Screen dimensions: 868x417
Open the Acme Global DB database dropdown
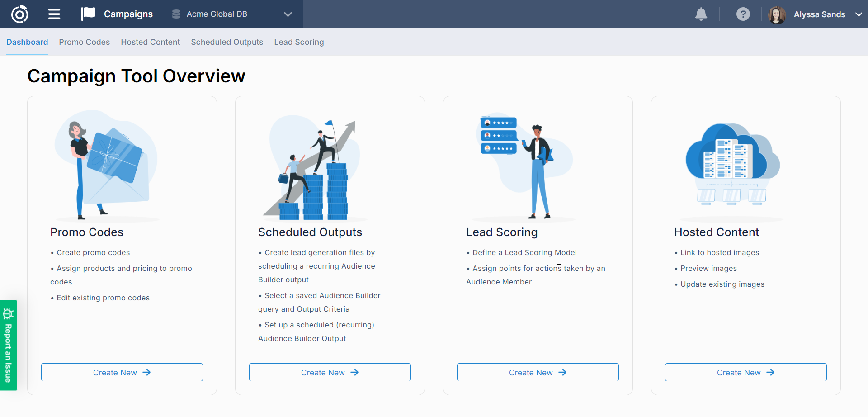[x=288, y=14]
